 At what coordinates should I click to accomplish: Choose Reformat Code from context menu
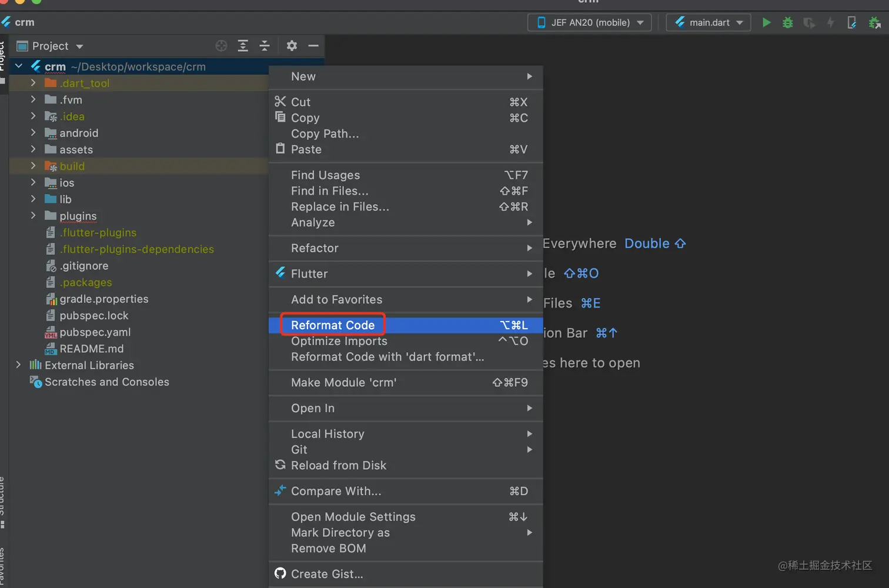point(406,325)
